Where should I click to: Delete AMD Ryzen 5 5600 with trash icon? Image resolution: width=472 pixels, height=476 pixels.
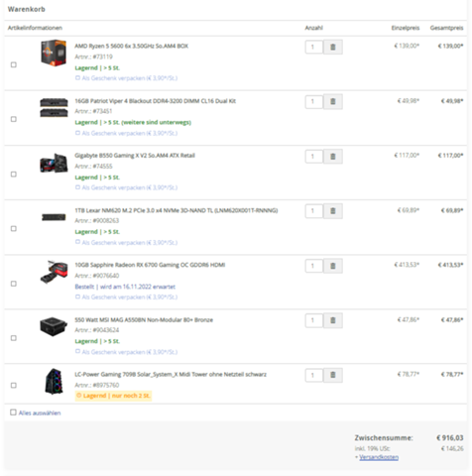coord(332,47)
